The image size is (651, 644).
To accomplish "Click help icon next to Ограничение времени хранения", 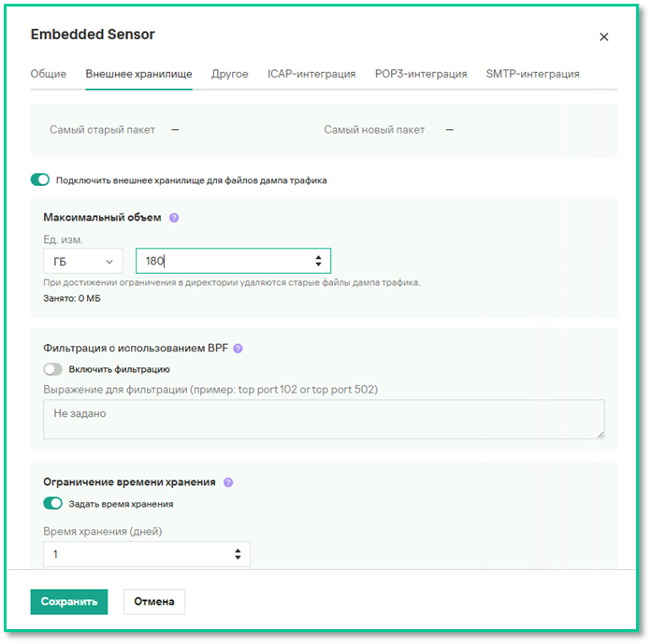I will coord(228,482).
